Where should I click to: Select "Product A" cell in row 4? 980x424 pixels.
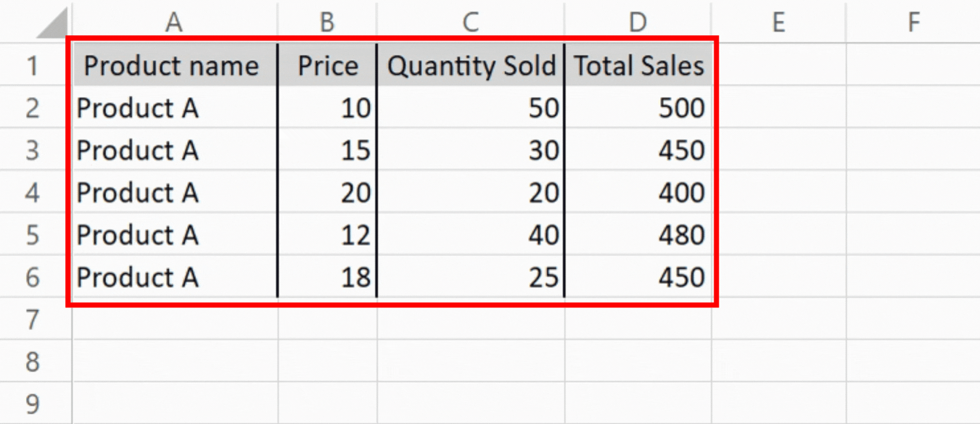coord(175,192)
